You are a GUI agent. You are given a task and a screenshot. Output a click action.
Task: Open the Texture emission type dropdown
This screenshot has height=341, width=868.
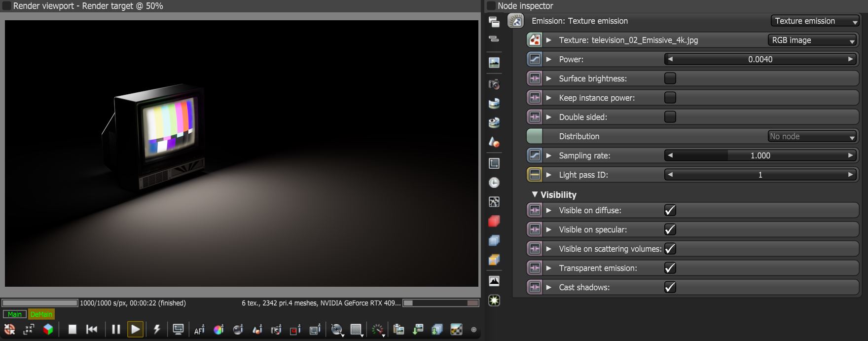815,21
